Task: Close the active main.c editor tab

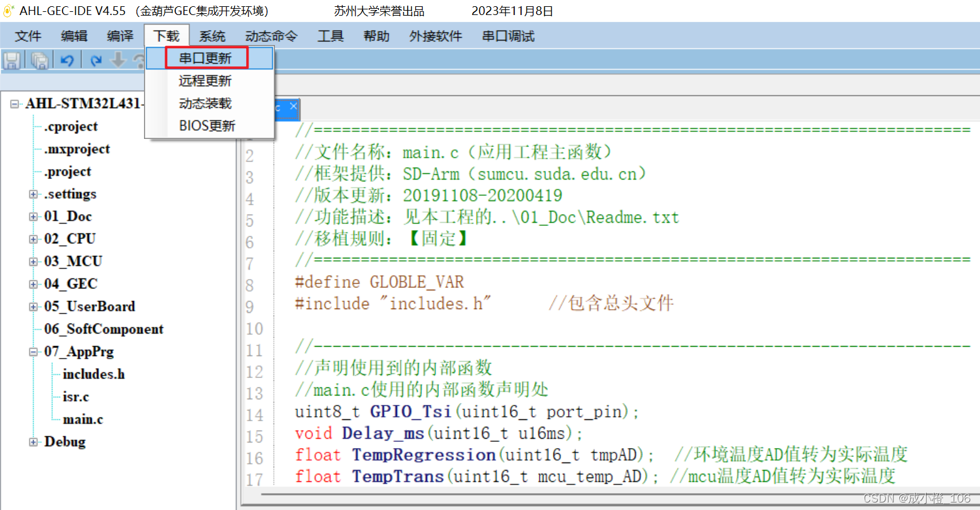Action: (292, 107)
